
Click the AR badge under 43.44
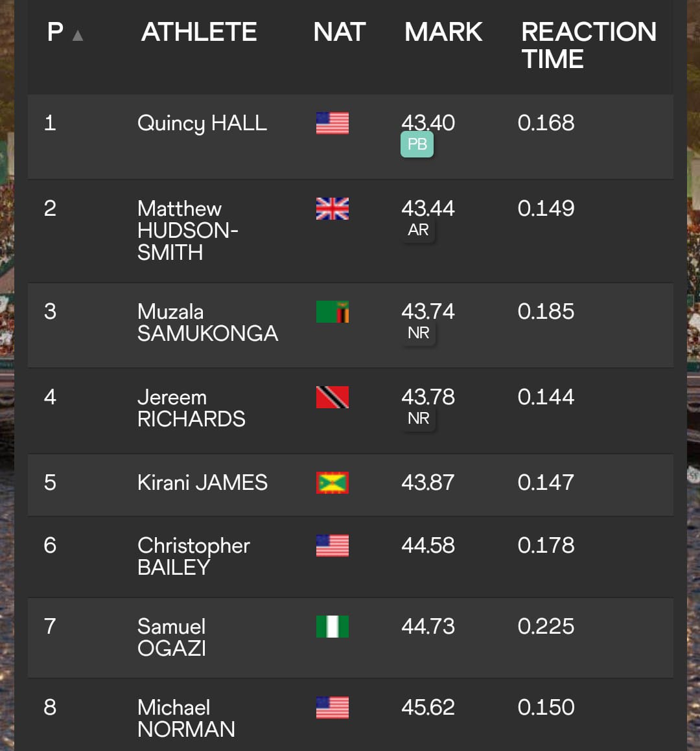(x=419, y=230)
